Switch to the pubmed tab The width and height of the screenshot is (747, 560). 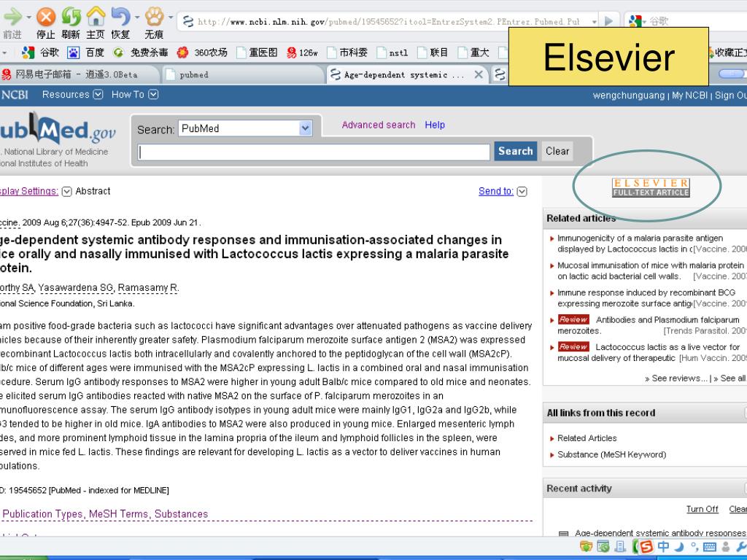242,74
